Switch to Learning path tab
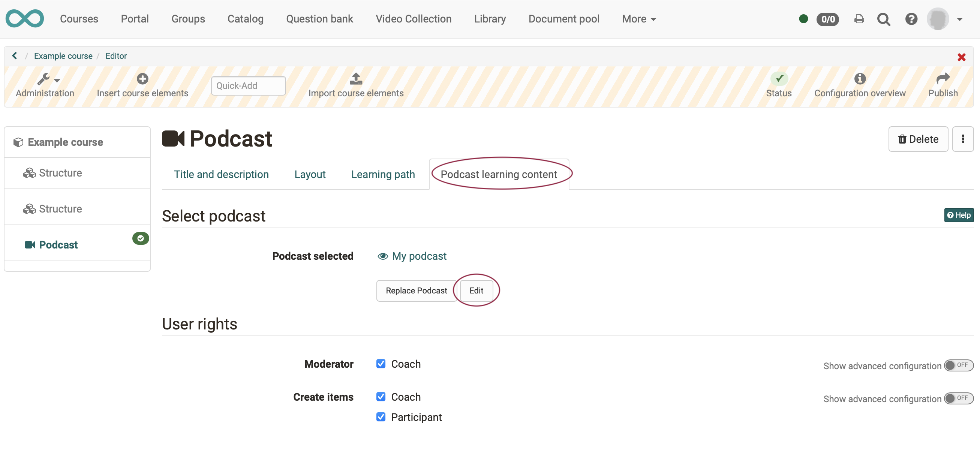Viewport: 980px width, 458px height. 382,174
